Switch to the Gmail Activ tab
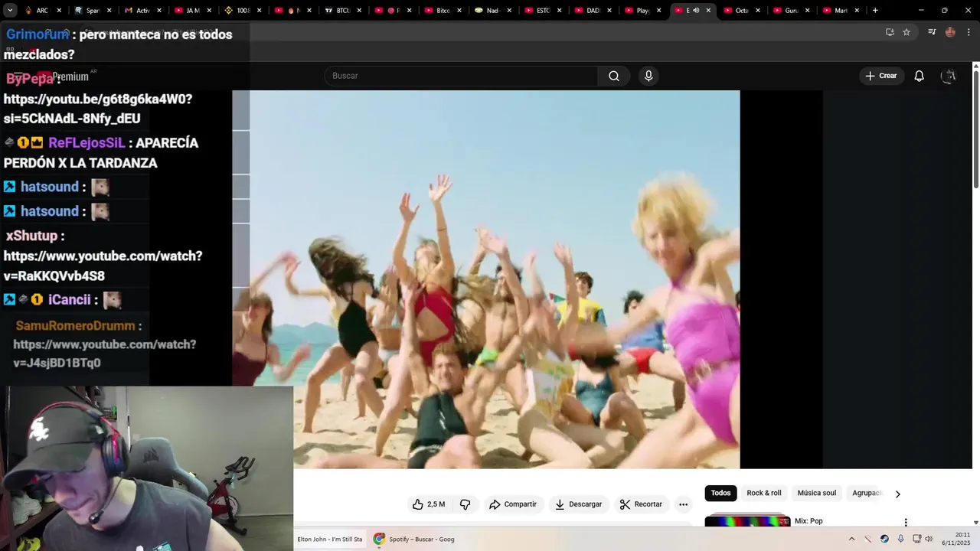Screen dimensions: 980x551 coord(137,11)
